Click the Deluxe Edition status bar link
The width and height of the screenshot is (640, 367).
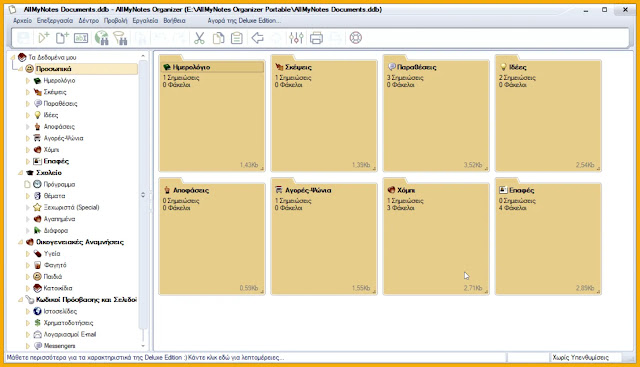(145, 358)
